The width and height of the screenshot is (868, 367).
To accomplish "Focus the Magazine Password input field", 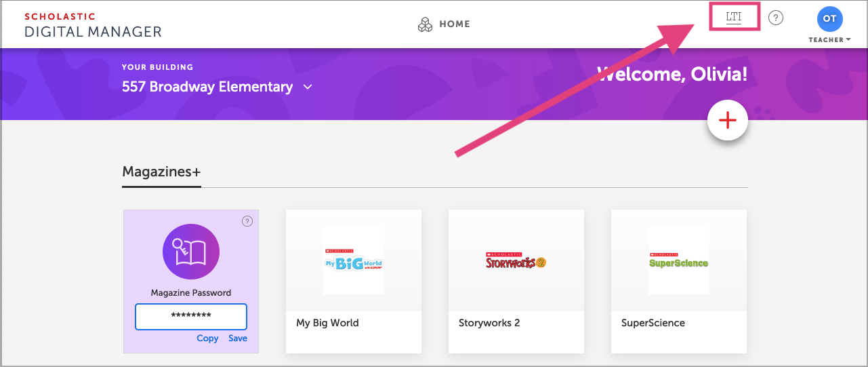I will pyautogui.click(x=190, y=316).
